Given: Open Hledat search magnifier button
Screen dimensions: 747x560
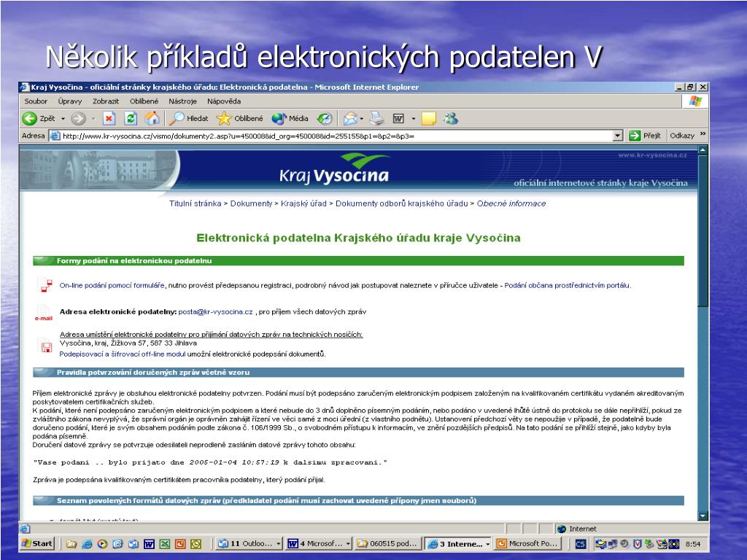Looking at the screenshot, I should [x=189, y=119].
